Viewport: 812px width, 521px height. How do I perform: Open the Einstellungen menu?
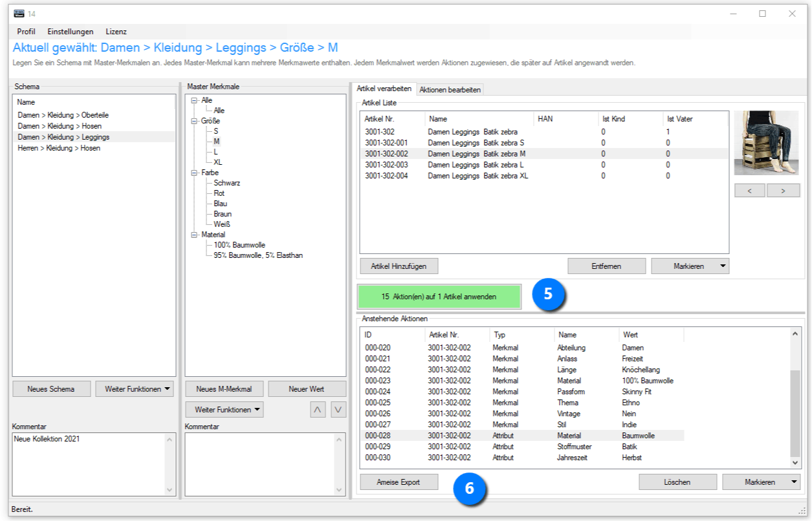[x=71, y=32]
